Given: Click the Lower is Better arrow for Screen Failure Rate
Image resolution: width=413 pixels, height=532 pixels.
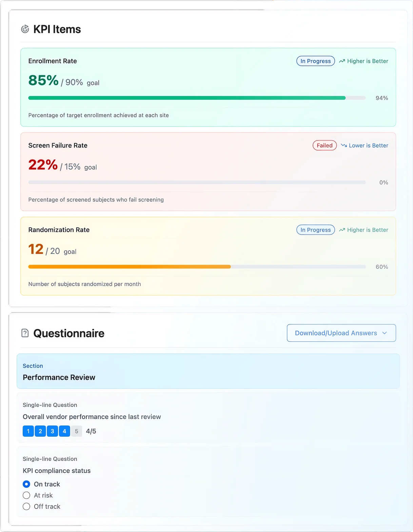Looking at the screenshot, I should point(344,145).
